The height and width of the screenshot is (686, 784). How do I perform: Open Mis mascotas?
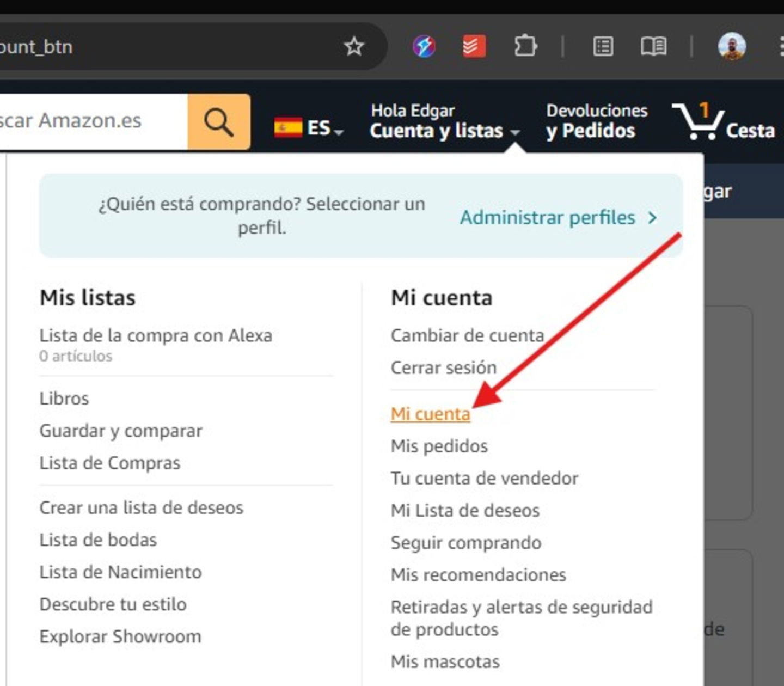click(445, 661)
